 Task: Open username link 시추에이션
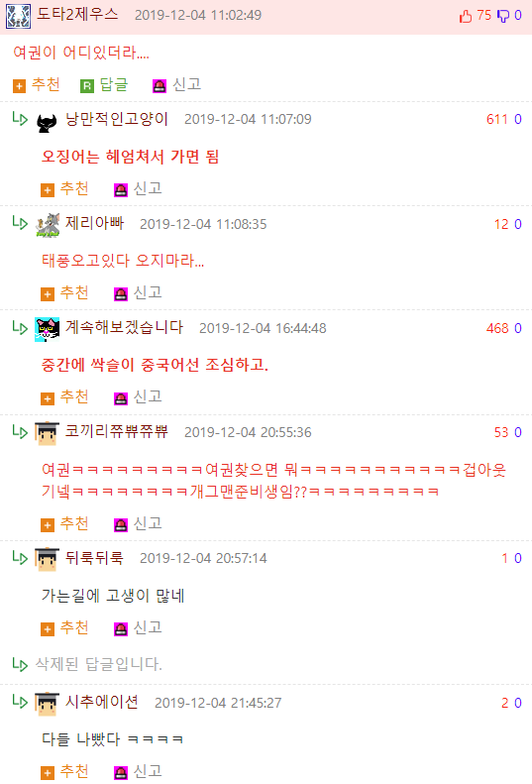(x=102, y=702)
